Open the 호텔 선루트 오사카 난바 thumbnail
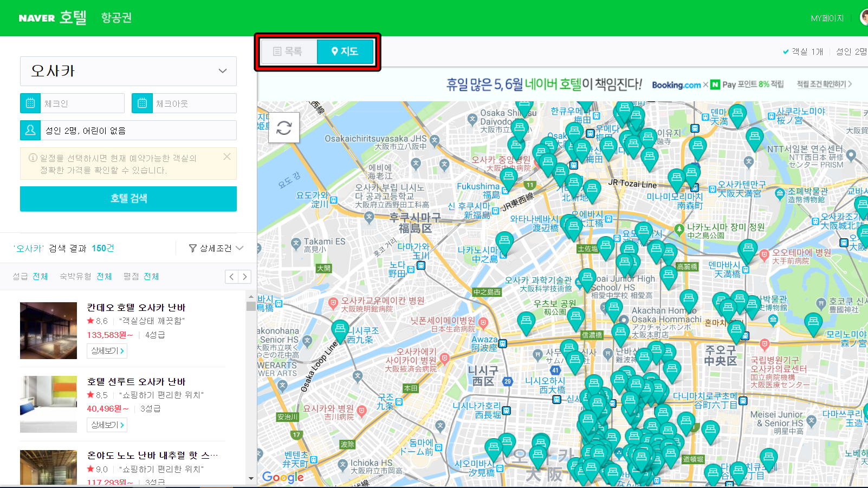The image size is (868, 488). 49,404
